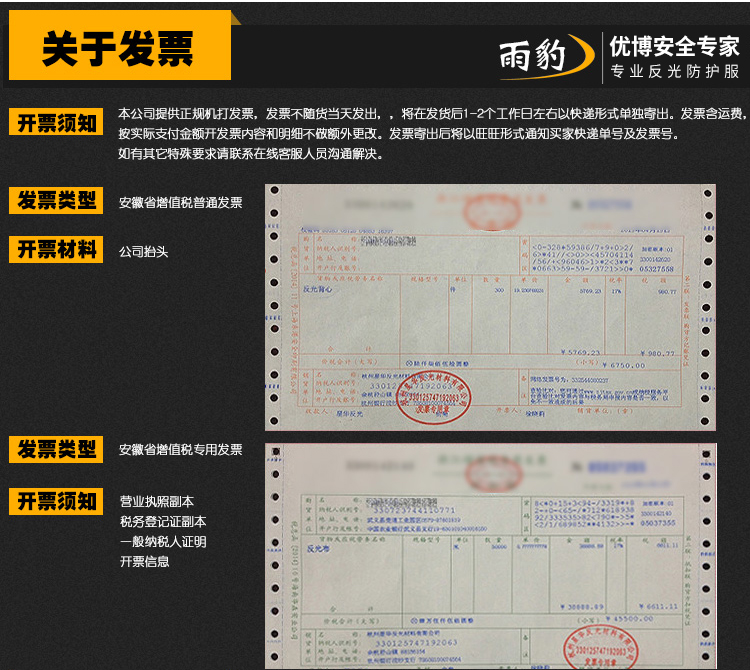The image size is (750, 670).
Task: Click the lower 开票须知 label near 营业执照副本
Action: pyautogui.click(x=56, y=500)
